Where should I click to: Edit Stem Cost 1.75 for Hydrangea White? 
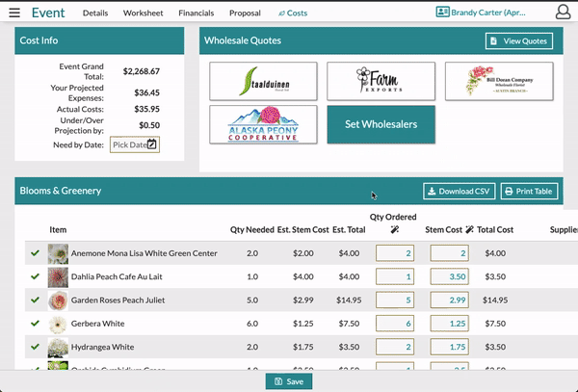tap(449, 347)
